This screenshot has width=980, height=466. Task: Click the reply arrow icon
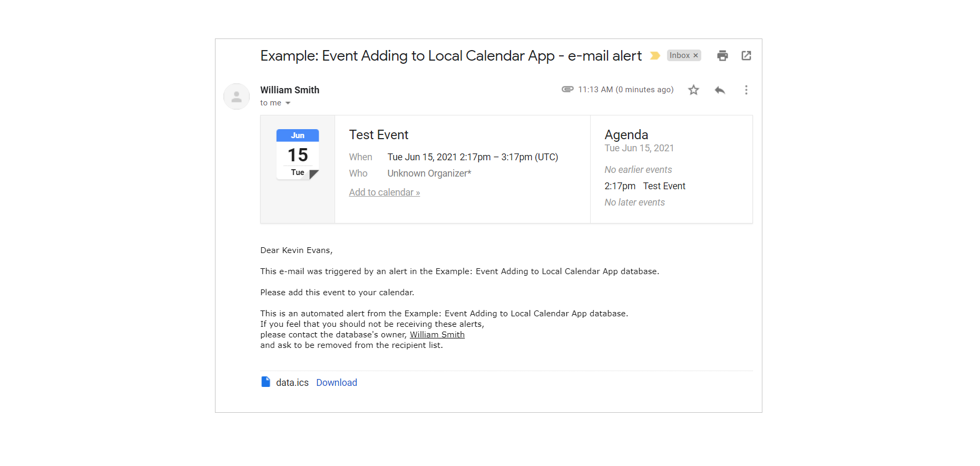tap(720, 90)
